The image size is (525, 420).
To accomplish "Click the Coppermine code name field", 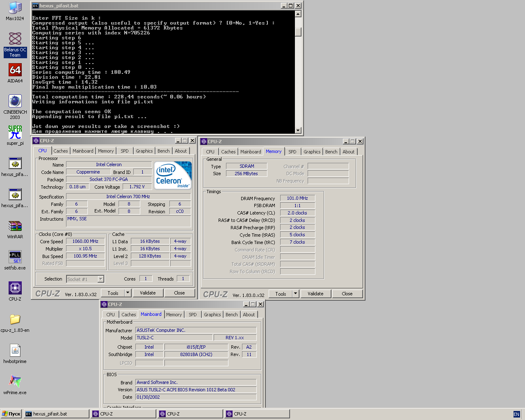I will [88, 172].
